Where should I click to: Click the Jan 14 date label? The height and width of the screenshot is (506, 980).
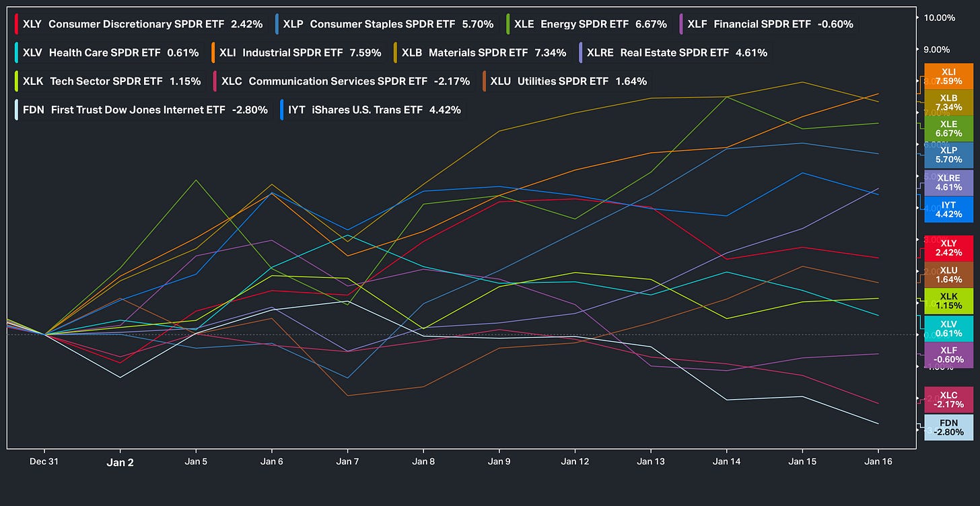click(726, 462)
